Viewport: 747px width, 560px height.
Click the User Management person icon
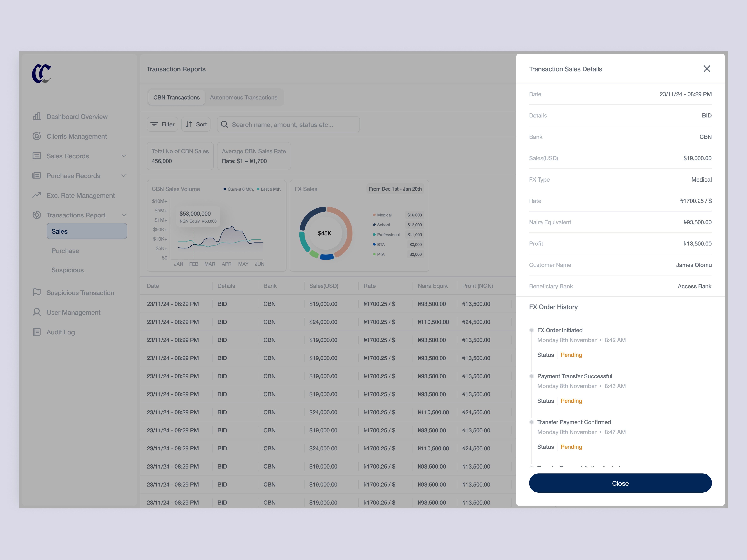click(37, 312)
